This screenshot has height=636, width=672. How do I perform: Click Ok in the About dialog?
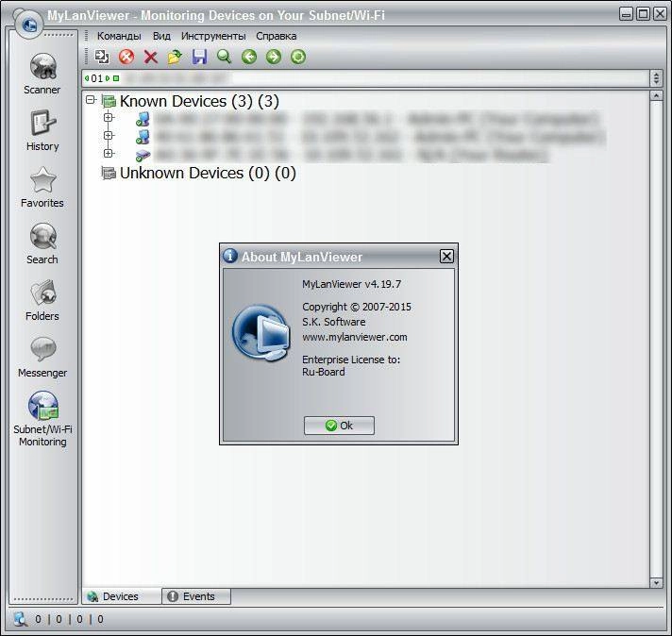tap(339, 426)
